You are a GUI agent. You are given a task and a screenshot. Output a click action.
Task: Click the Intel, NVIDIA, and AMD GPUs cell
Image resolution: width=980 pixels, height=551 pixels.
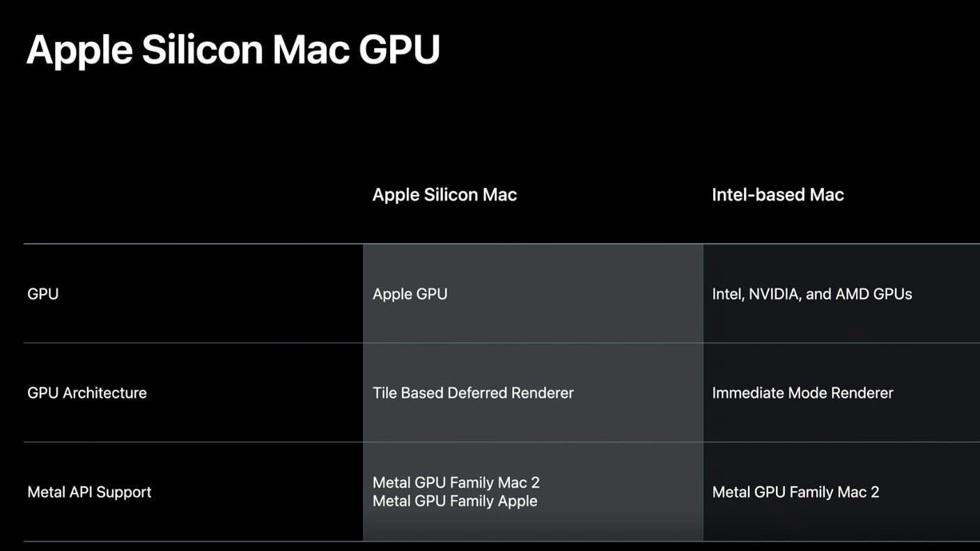[811, 294]
